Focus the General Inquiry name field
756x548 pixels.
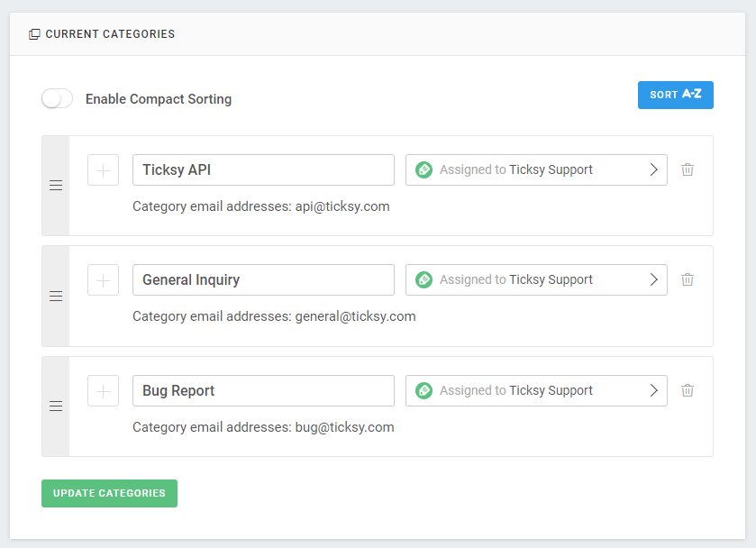pyautogui.click(x=263, y=279)
